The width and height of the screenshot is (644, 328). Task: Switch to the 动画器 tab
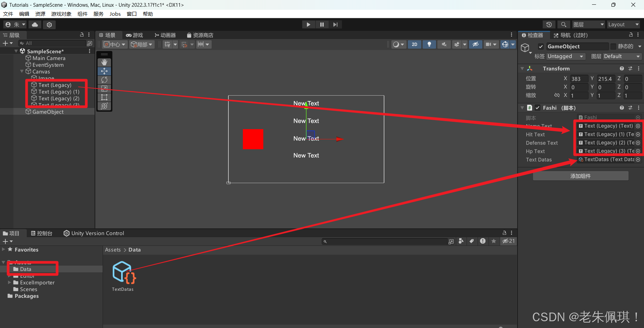coord(165,35)
